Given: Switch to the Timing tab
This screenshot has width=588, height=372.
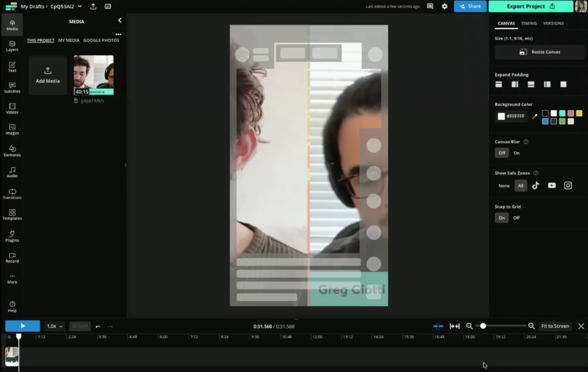Looking at the screenshot, I should (x=529, y=23).
